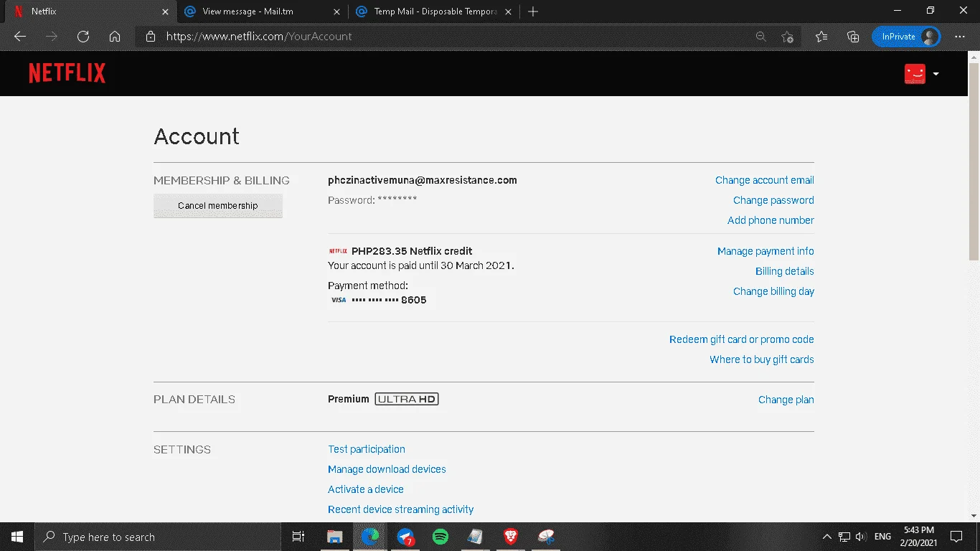The image size is (980, 551).
Task: Show hidden system tray icons
Action: (x=826, y=537)
